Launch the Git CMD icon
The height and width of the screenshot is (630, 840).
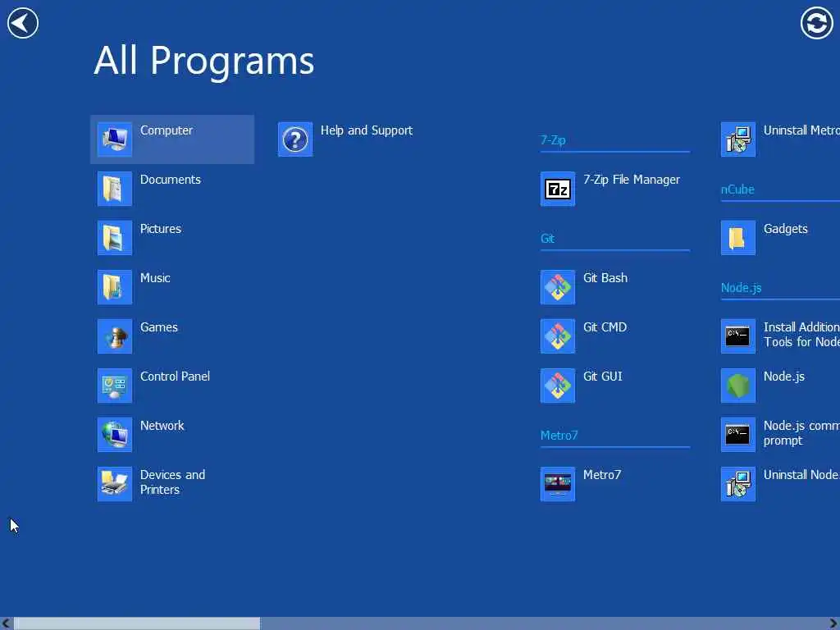558,336
